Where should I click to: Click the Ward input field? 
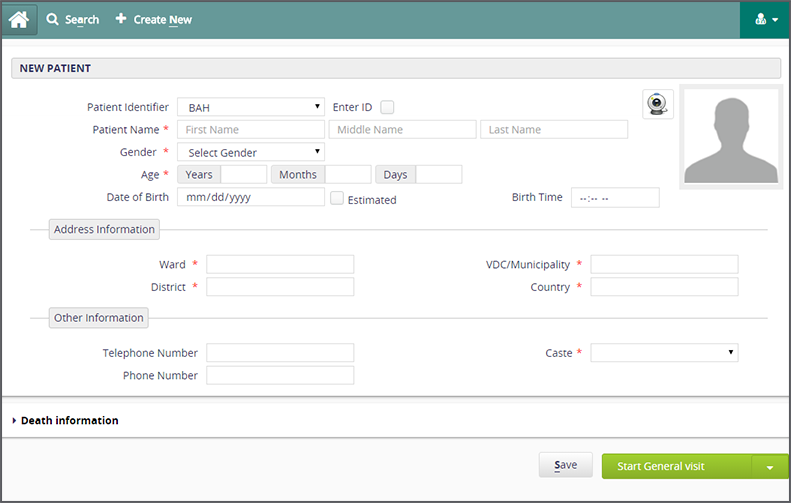(x=280, y=264)
